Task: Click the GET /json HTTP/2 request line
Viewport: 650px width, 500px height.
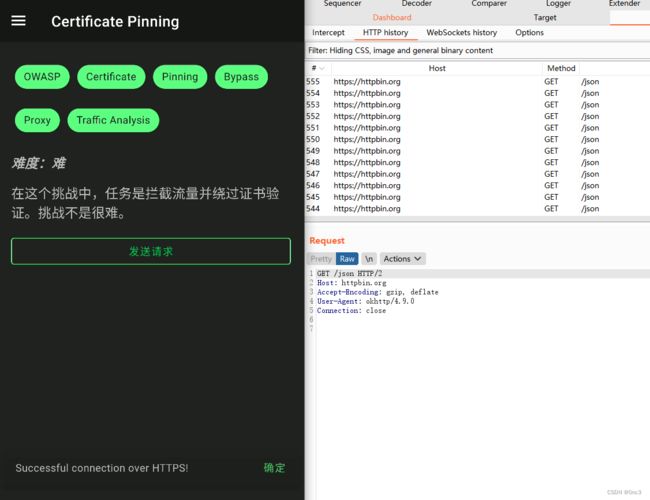Action: pyautogui.click(x=349, y=274)
